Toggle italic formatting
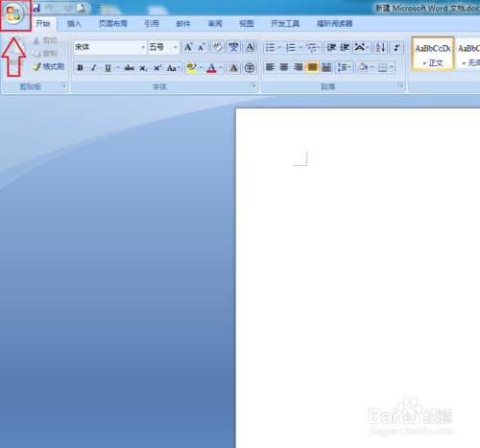480x448 pixels. pyautogui.click(x=94, y=68)
